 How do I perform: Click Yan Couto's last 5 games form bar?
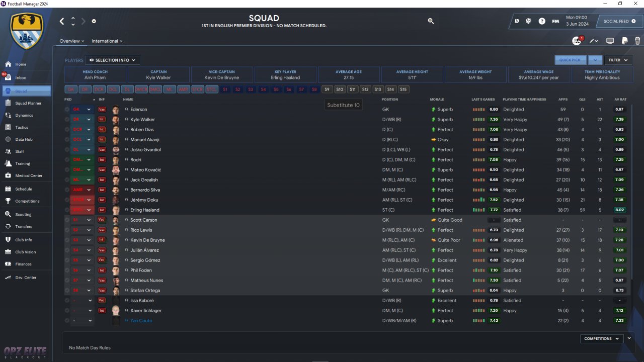478,320
